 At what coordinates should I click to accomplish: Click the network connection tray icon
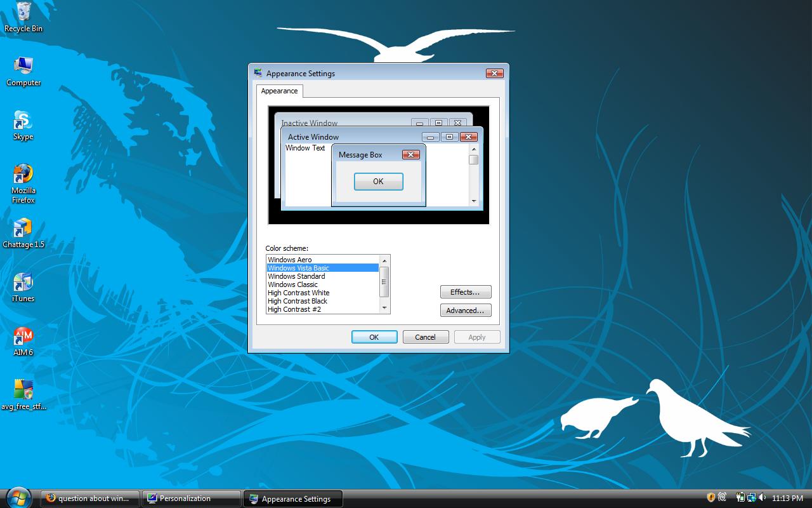click(751, 498)
